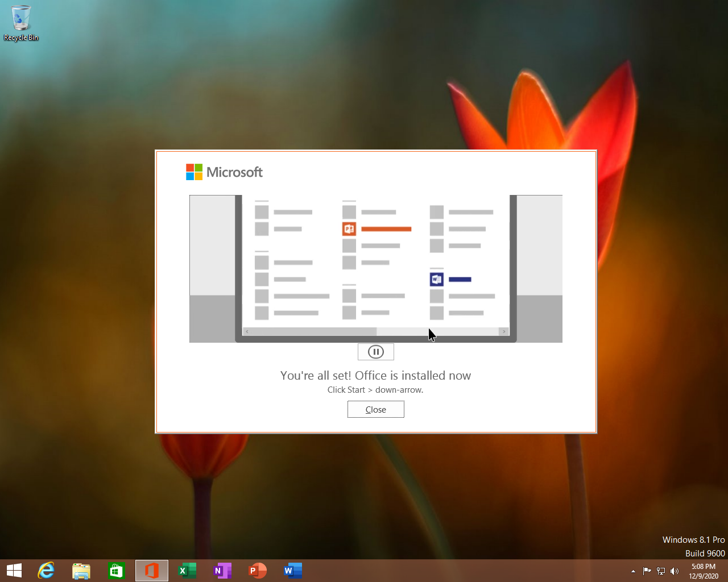Open Windows Store from taskbar
The image size is (728, 582).
pos(117,570)
